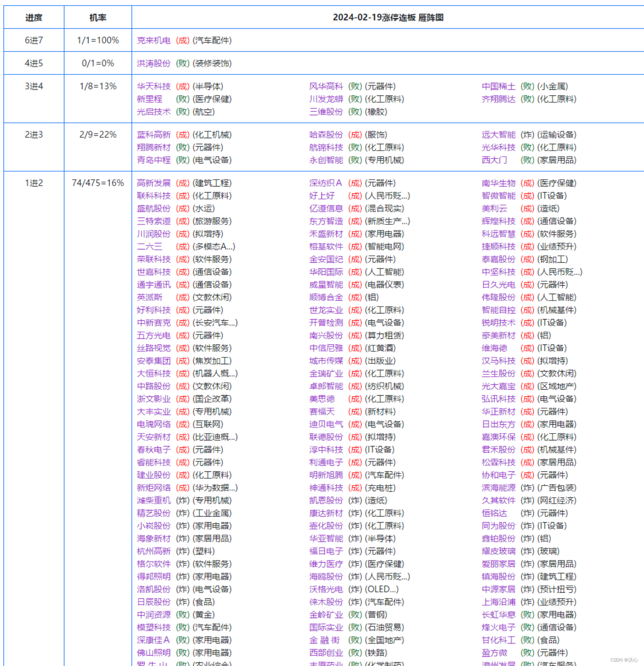
Task: Click 潍柴重机 stock name
Action: (153, 500)
